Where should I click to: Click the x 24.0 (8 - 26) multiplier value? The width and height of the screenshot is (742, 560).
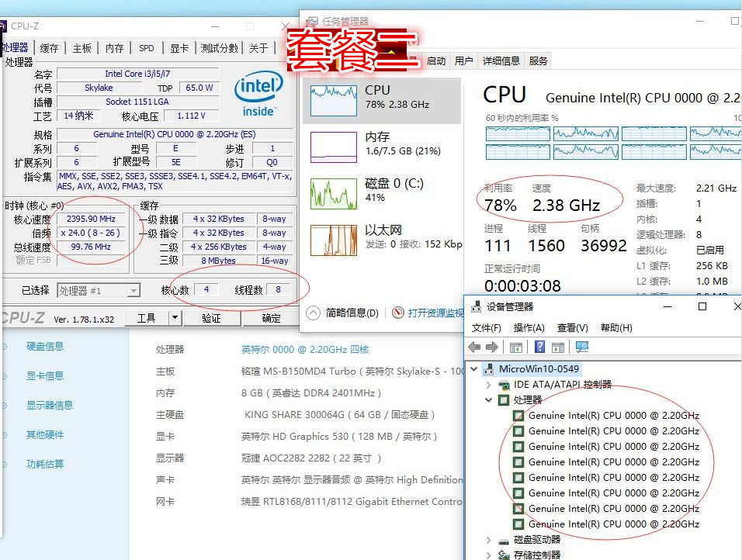(91, 233)
